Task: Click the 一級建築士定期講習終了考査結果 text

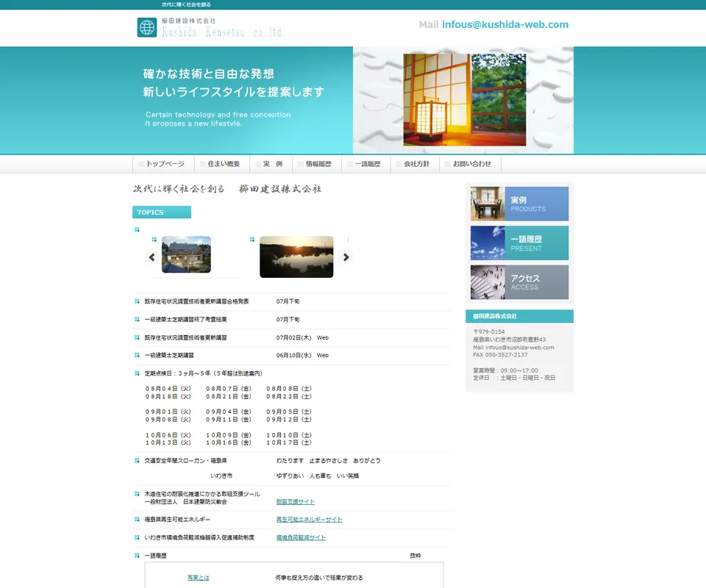Action: (185, 320)
